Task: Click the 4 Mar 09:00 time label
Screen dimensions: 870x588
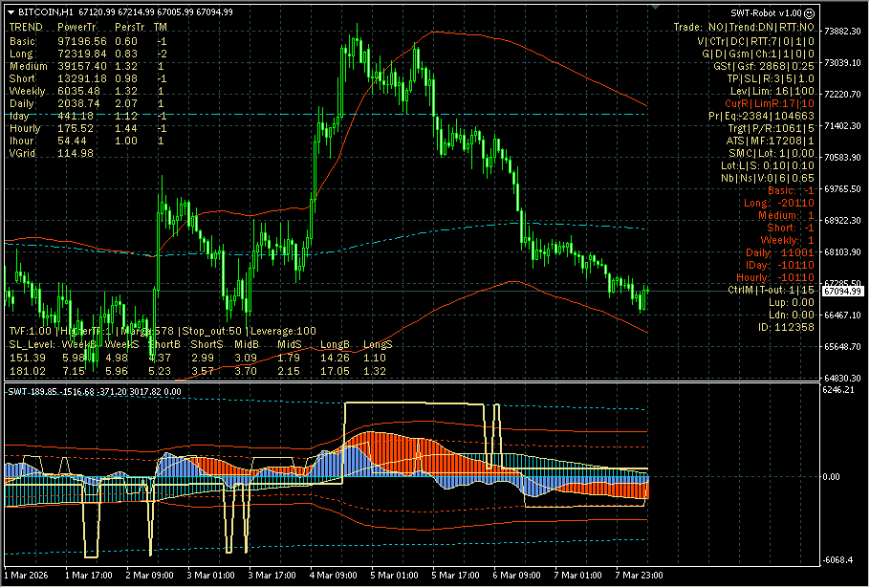Action: (x=333, y=576)
